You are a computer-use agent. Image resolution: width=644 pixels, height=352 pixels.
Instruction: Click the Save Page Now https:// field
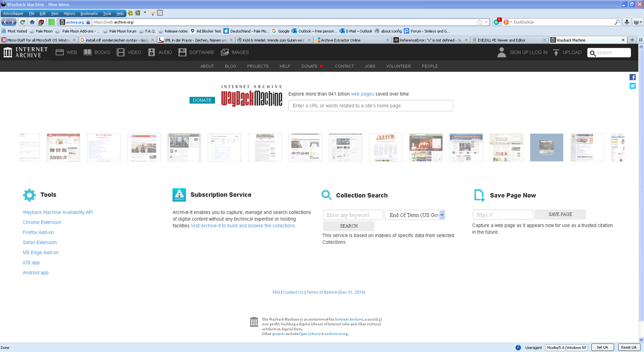pyautogui.click(x=503, y=215)
